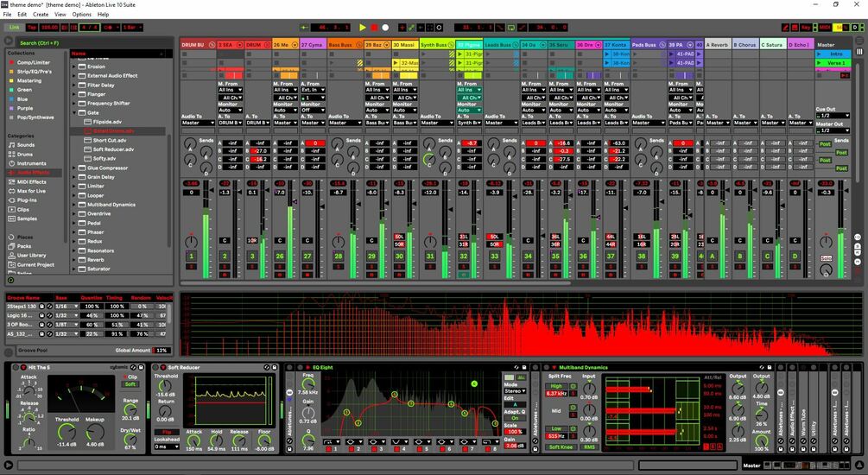Click track activator number 26
Image resolution: width=868 pixels, height=475 pixels.
coord(280,256)
